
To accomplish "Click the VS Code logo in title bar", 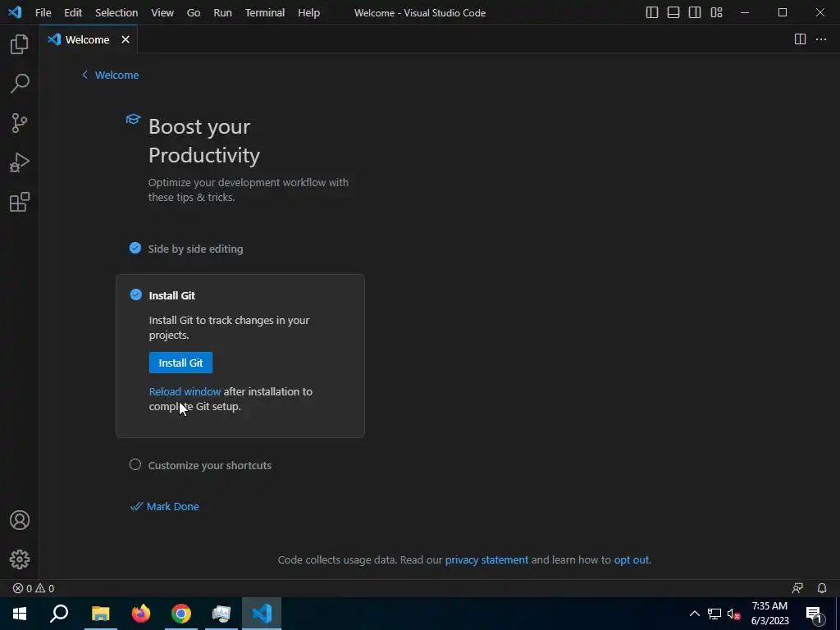I will point(15,12).
